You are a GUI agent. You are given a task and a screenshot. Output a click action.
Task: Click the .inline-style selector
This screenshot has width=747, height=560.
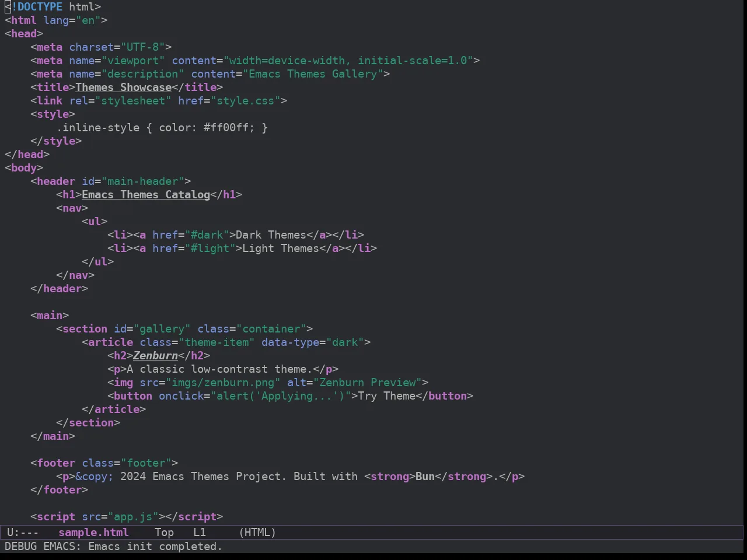(98, 128)
